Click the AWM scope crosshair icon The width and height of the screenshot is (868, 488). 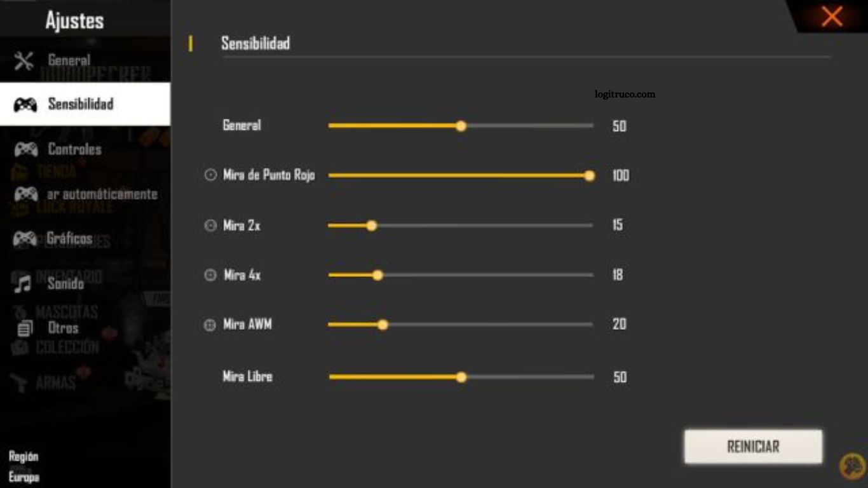point(210,325)
